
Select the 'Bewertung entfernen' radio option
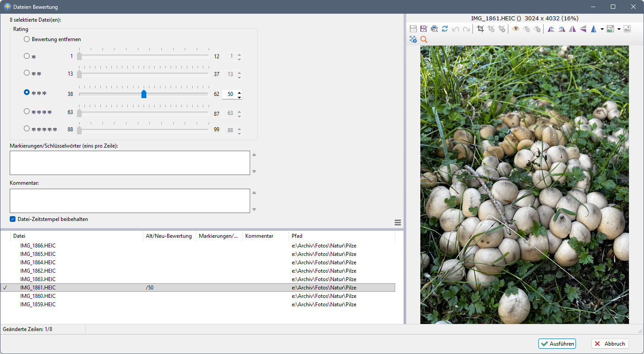[27, 39]
